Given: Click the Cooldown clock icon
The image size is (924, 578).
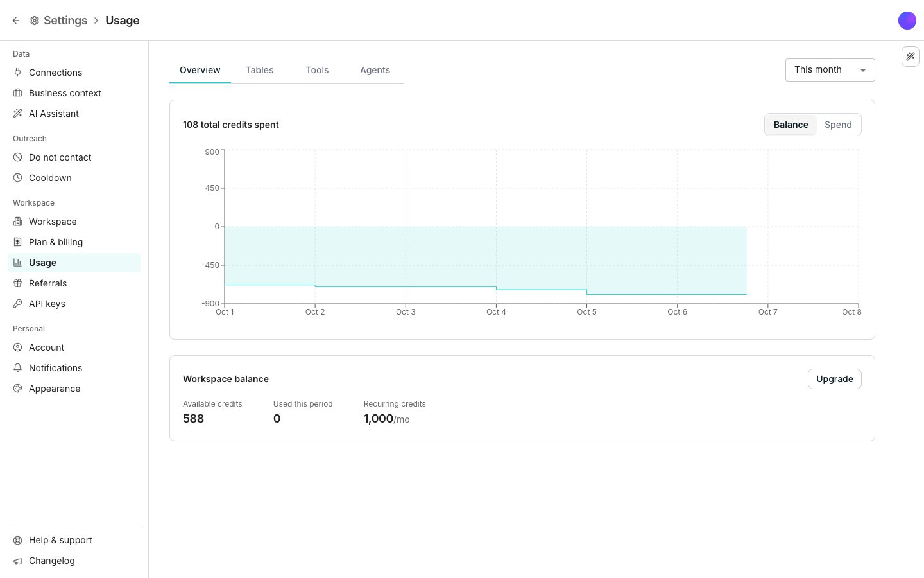Looking at the screenshot, I should click(18, 178).
